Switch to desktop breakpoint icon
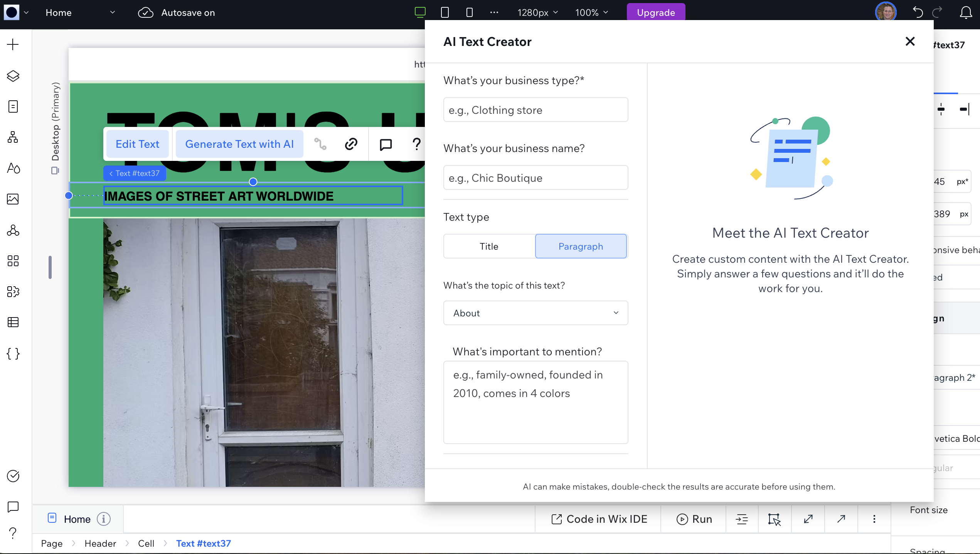This screenshot has width=980, height=554. click(420, 12)
